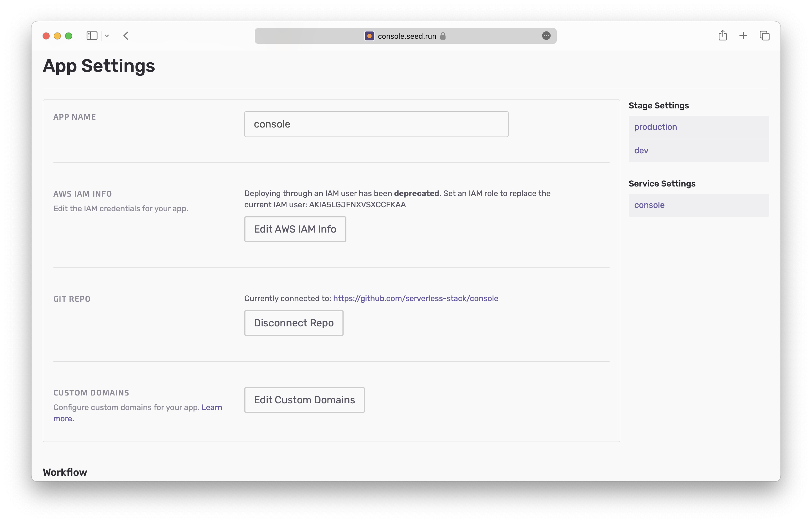Select the production stage settings
Screen dimensions: 812x523
tap(655, 127)
